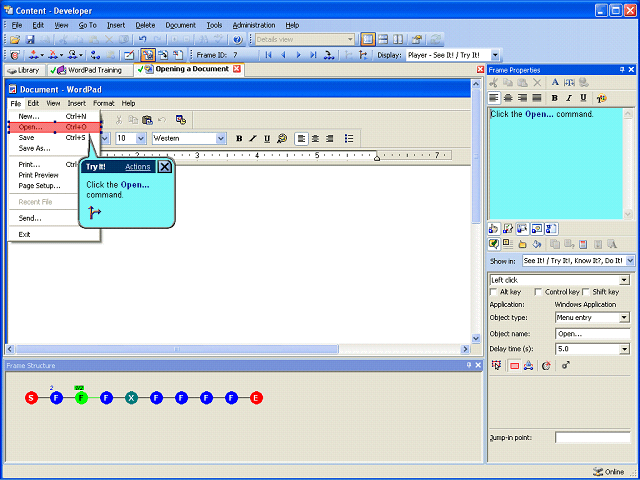Click the Save floppy disk icon
This screenshot has height=480, width=640.
30,40
